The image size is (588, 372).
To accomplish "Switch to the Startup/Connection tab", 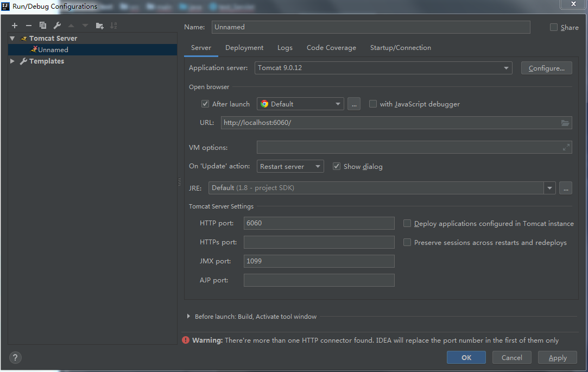I will [x=401, y=48].
